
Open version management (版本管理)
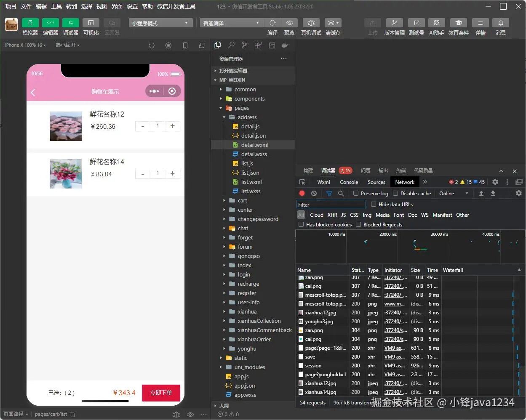coord(394,23)
